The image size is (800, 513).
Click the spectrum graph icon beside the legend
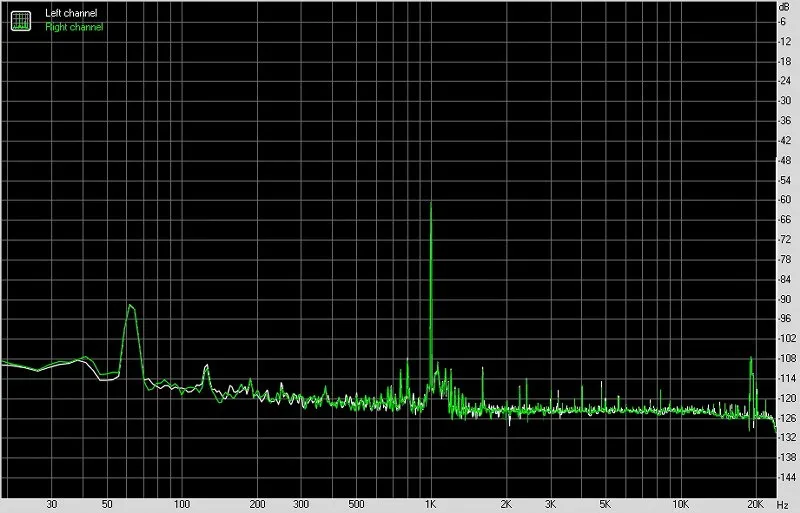[x=21, y=21]
